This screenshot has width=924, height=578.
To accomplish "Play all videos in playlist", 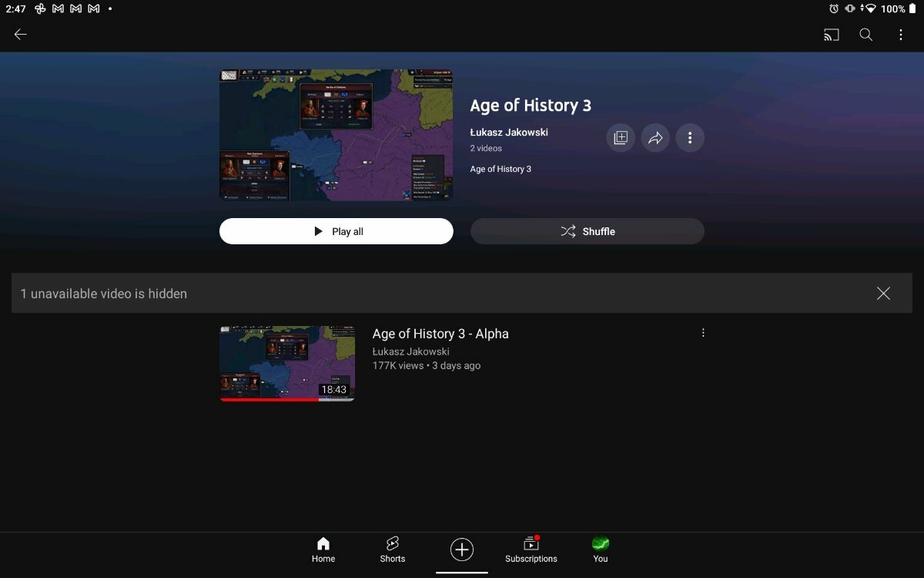I will click(x=336, y=231).
